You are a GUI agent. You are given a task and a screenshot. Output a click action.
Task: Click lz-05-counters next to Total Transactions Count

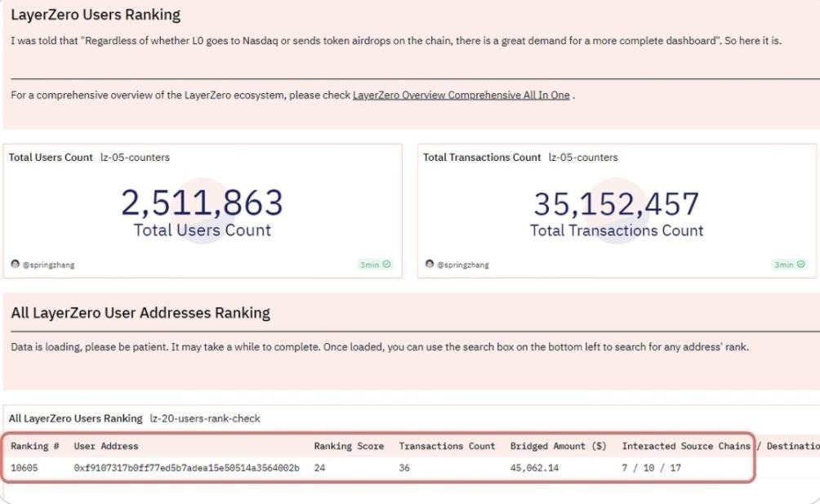(x=583, y=158)
